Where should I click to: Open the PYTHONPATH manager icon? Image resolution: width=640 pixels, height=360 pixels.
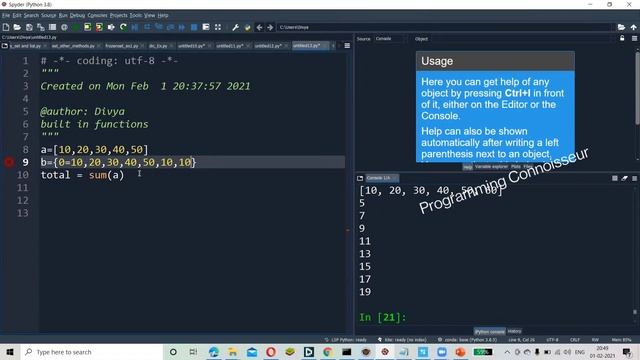[x=247, y=27]
